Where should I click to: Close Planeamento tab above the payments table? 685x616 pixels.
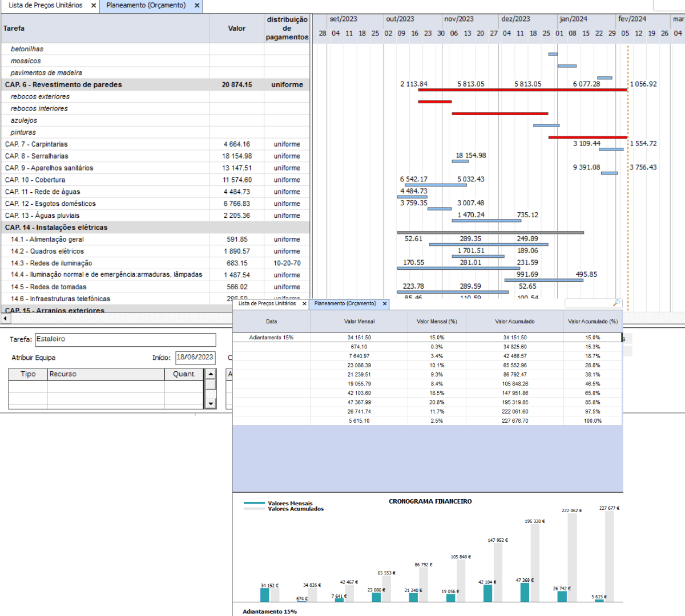tap(385, 304)
